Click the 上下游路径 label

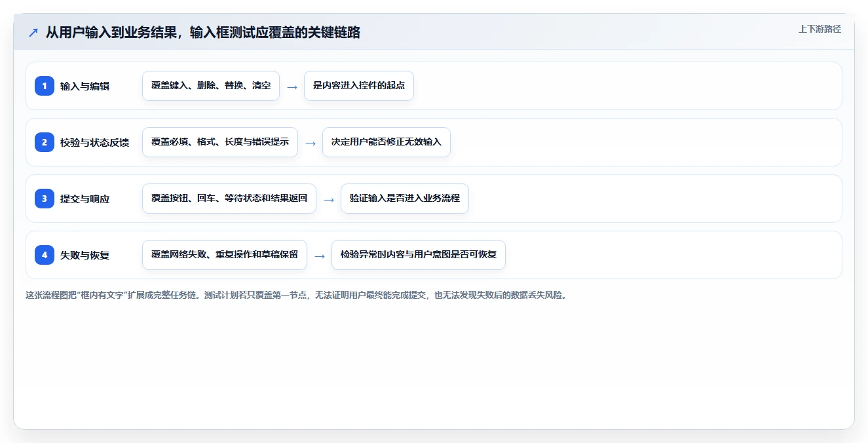820,29
